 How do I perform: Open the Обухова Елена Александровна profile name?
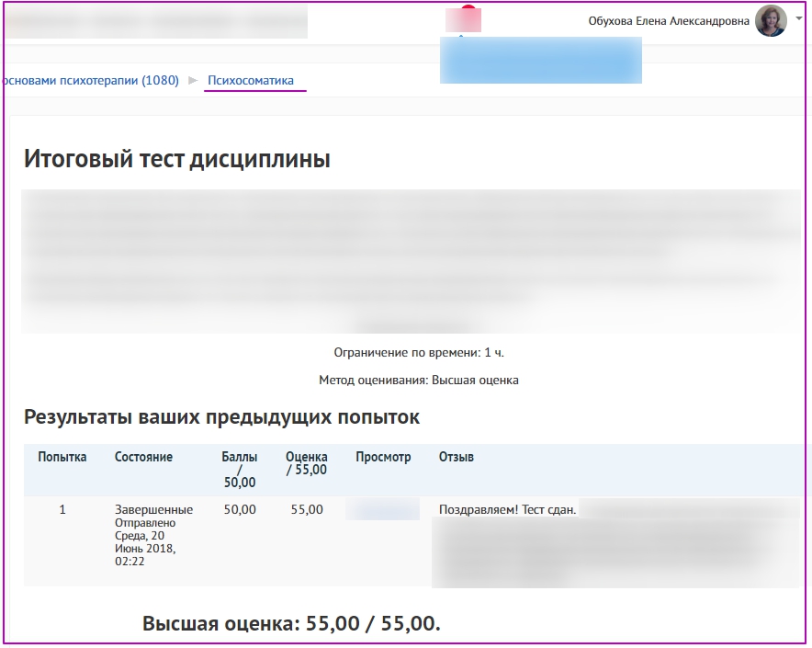point(669,21)
